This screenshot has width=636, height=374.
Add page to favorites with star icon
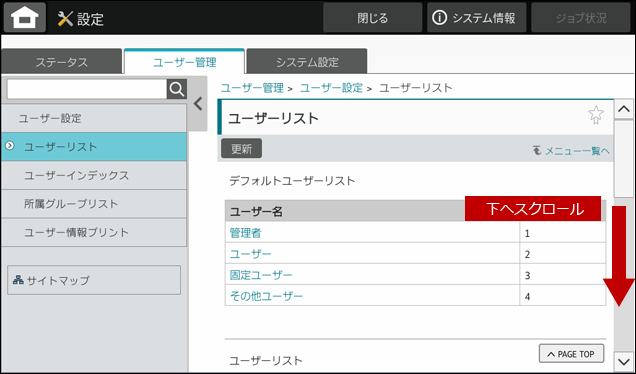click(595, 115)
